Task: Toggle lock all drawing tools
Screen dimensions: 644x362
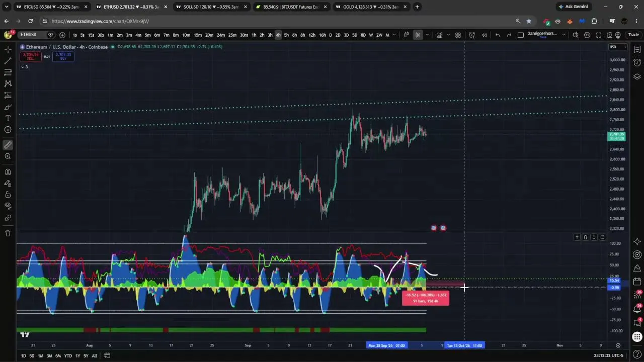Action: (8, 195)
